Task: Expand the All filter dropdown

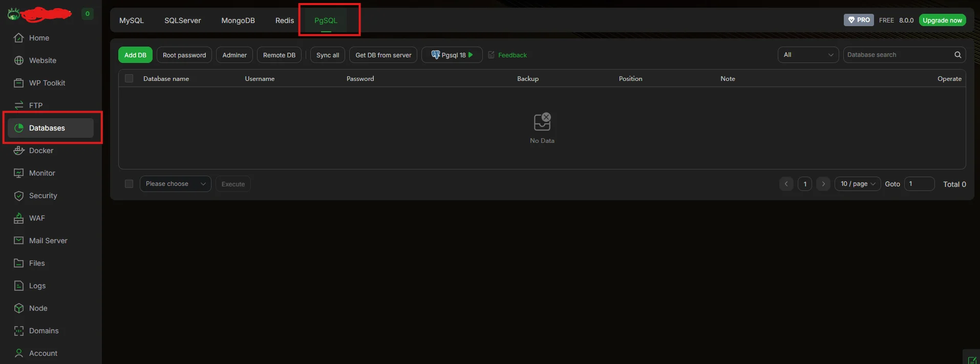Action: [808, 55]
